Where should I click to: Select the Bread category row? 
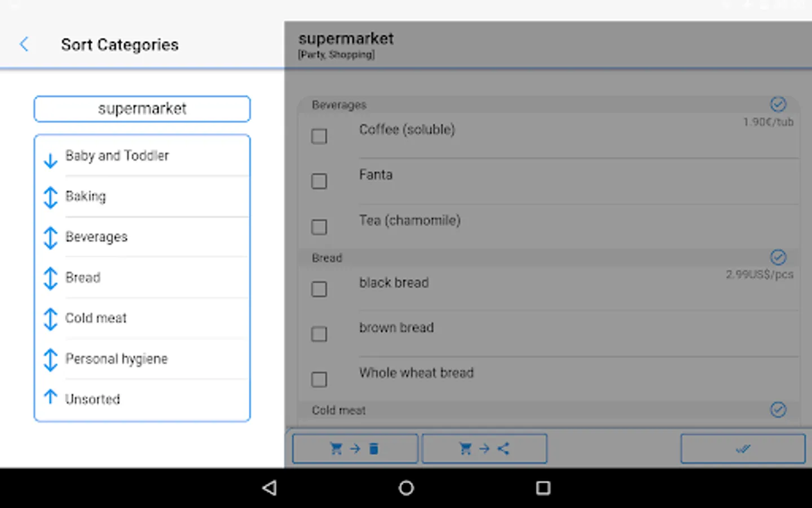tap(83, 278)
